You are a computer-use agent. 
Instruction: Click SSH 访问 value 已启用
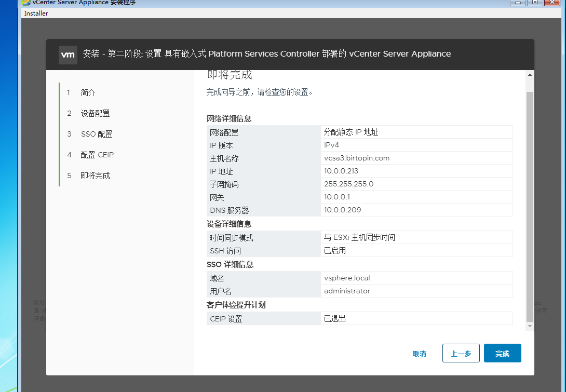tap(334, 250)
